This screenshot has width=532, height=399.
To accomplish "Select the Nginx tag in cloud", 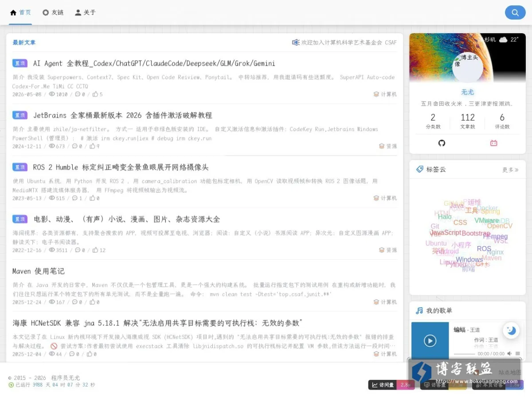I will coord(495,252).
